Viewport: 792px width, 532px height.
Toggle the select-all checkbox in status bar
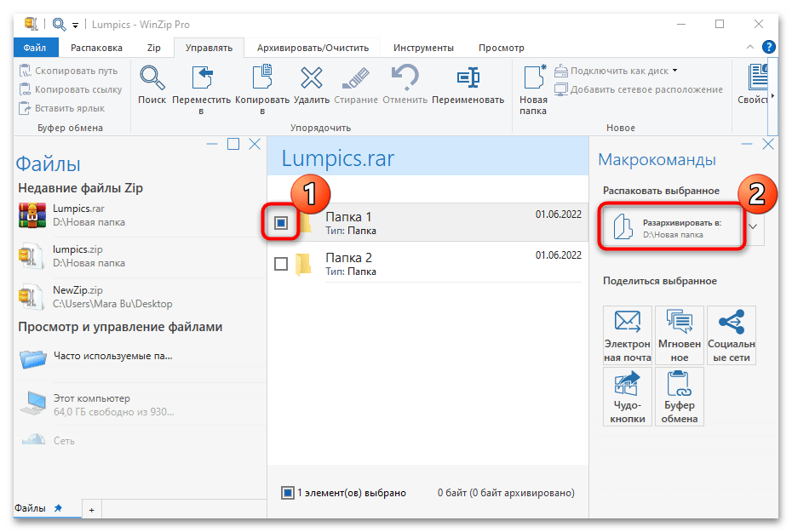pyautogui.click(x=288, y=492)
